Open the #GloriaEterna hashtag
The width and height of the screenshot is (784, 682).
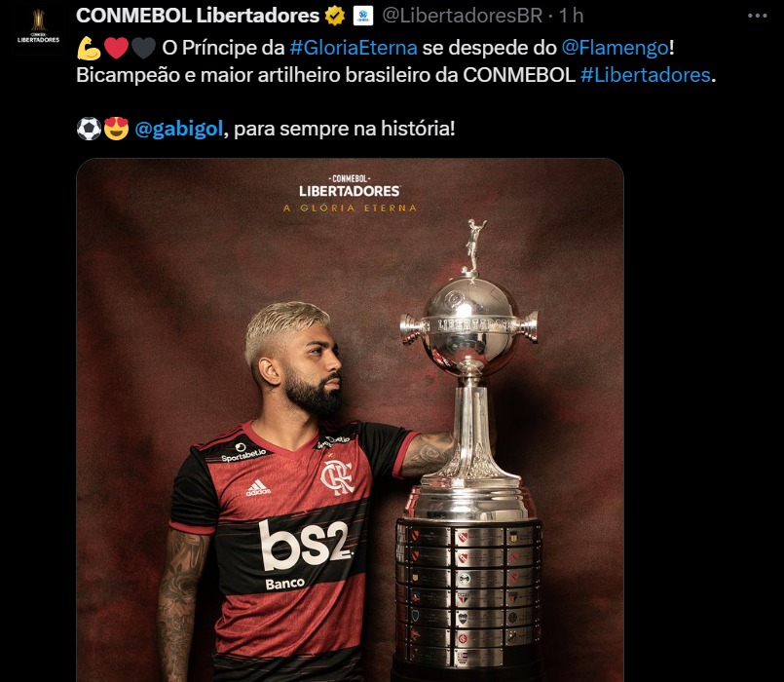pyautogui.click(x=353, y=48)
